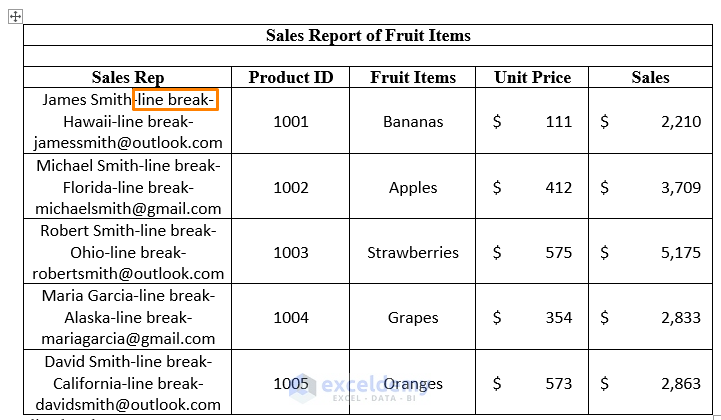Select the cell containing product ID 1001
Screen dimensions: 721x420
click(x=291, y=121)
